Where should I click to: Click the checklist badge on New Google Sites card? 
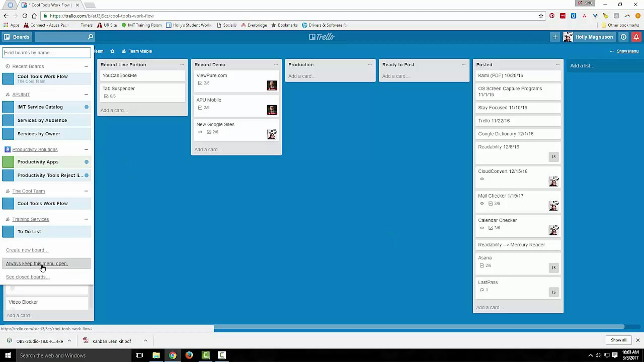pyautogui.click(x=212, y=132)
